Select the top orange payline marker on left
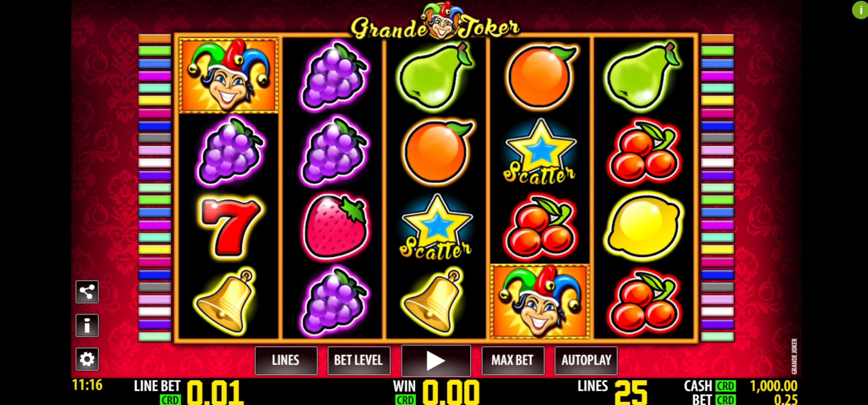The width and height of the screenshot is (868, 405). pyautogui.click(x=155, y=38)
